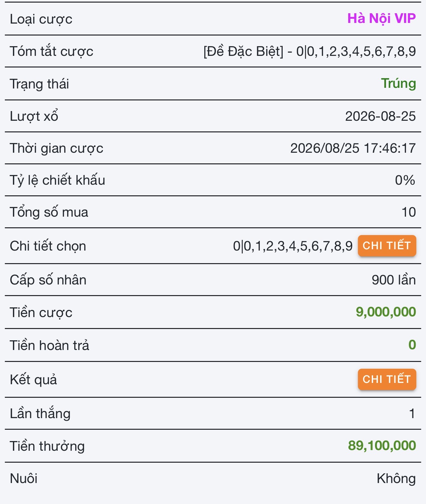Viewport: 426px width, 504px height.
Task: Click the Lần thắng value 1
Action: tap(412, 414)
